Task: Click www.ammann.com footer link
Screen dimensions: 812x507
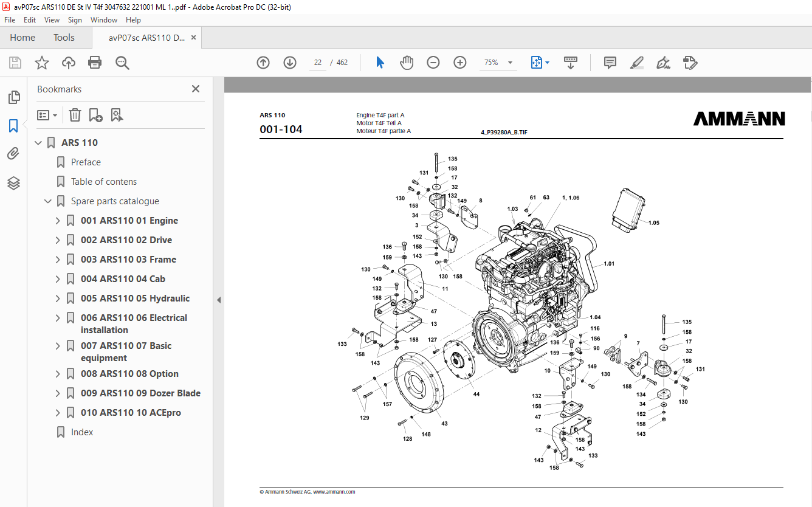Action: coord(334,492)
